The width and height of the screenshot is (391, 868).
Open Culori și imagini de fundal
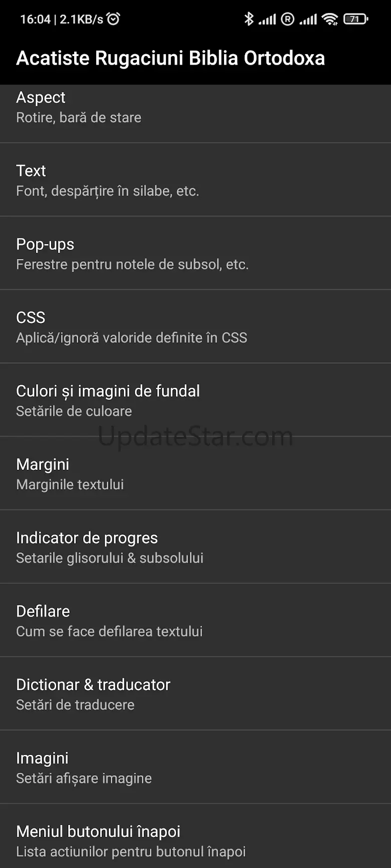(x=195, y=400)
